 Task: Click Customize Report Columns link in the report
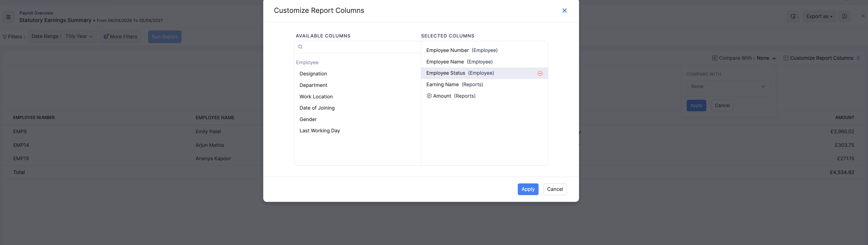[821, 58]
